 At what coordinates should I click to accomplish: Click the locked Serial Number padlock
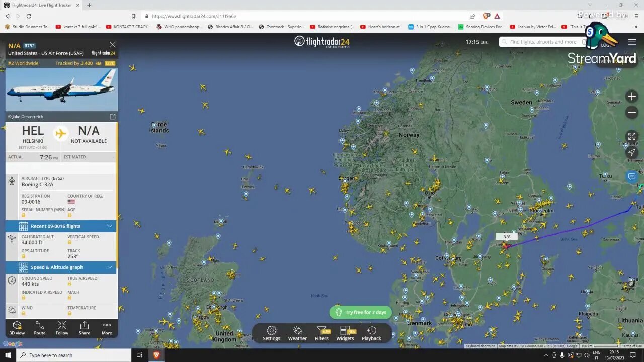click(24, 215)
